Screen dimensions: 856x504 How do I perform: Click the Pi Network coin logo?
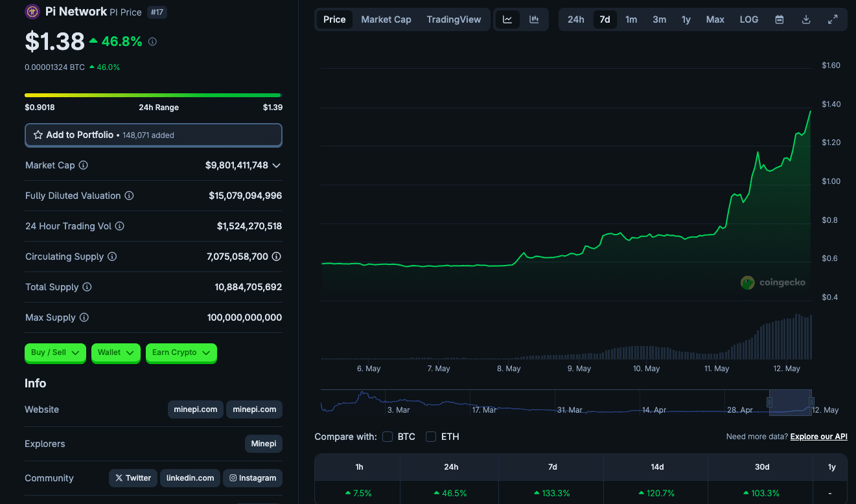point(32,12)
